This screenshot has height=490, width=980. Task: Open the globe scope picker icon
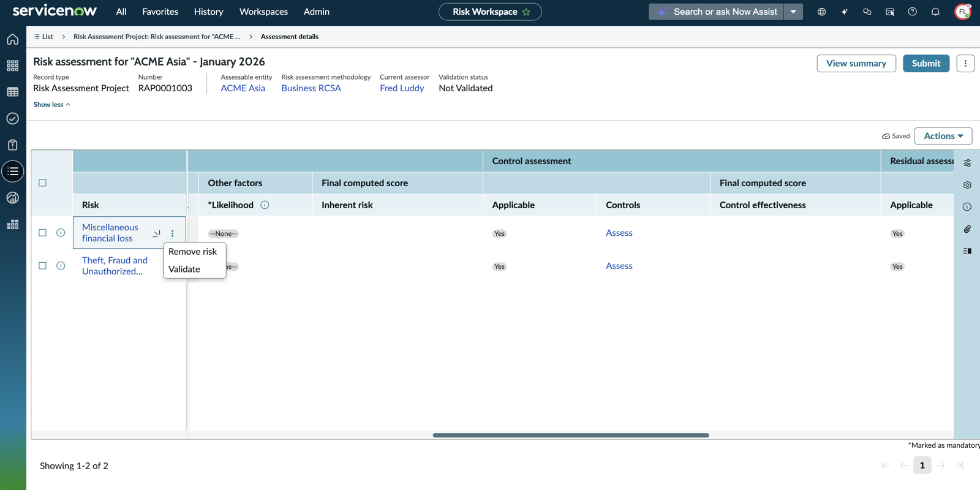tap(821, 12)
